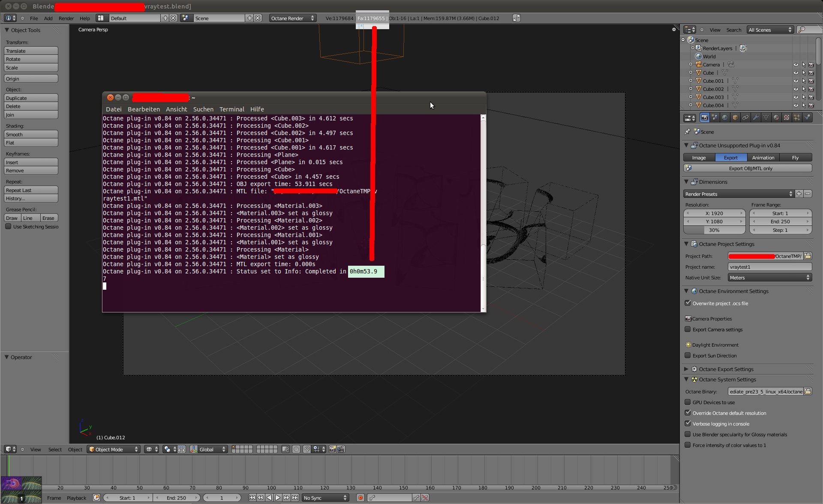This screenshot has height=504, width=823.
Task: Click the 30% resolution percentage slider
Action: coord(714,230)
